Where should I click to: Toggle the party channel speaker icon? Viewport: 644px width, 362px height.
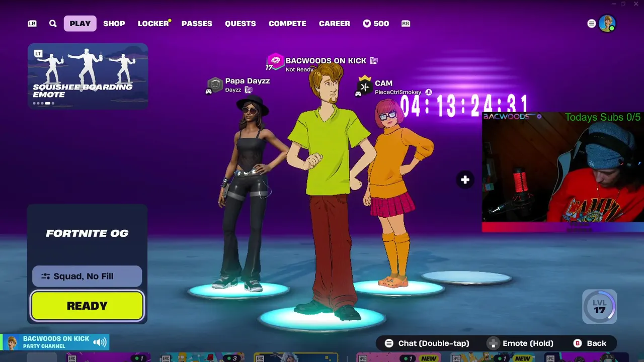tap(100, 342)
